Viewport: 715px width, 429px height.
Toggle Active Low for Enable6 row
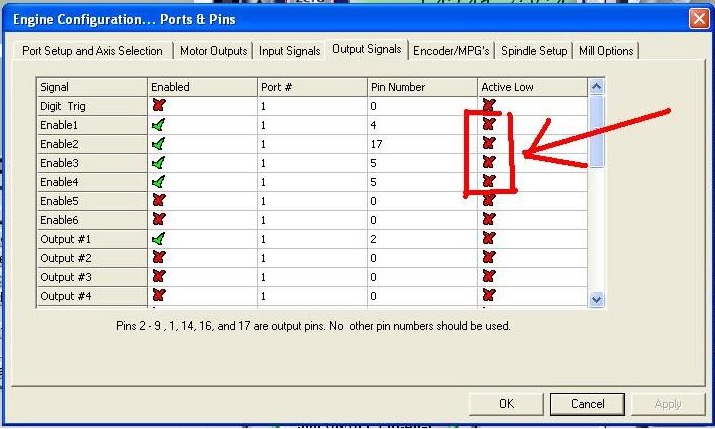click(x=489, y=220)
